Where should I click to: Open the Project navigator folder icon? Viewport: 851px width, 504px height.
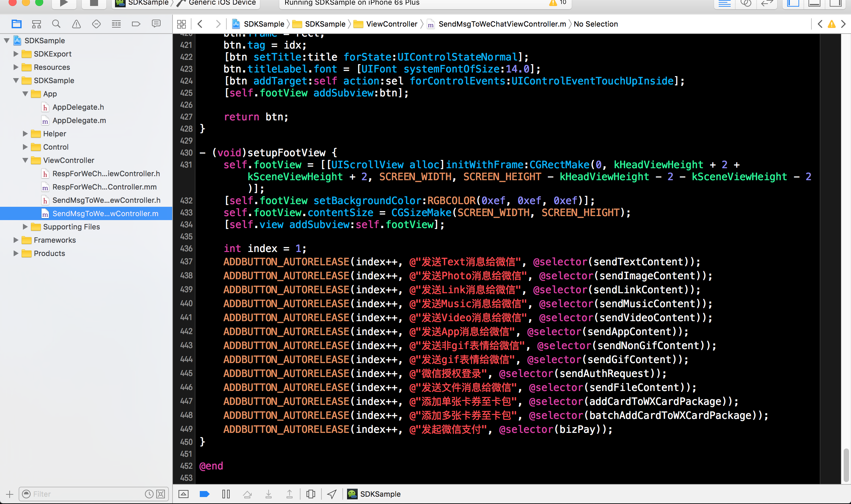[16, 24]
